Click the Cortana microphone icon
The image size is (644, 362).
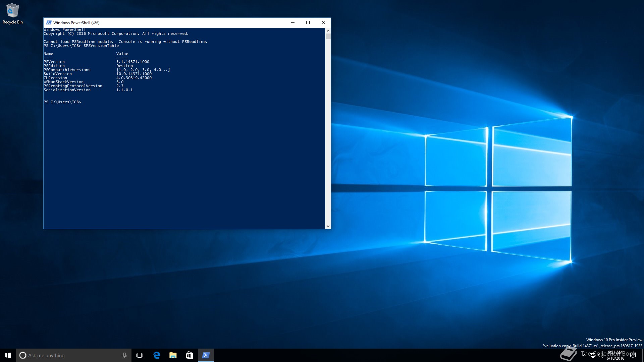point(124,355)
